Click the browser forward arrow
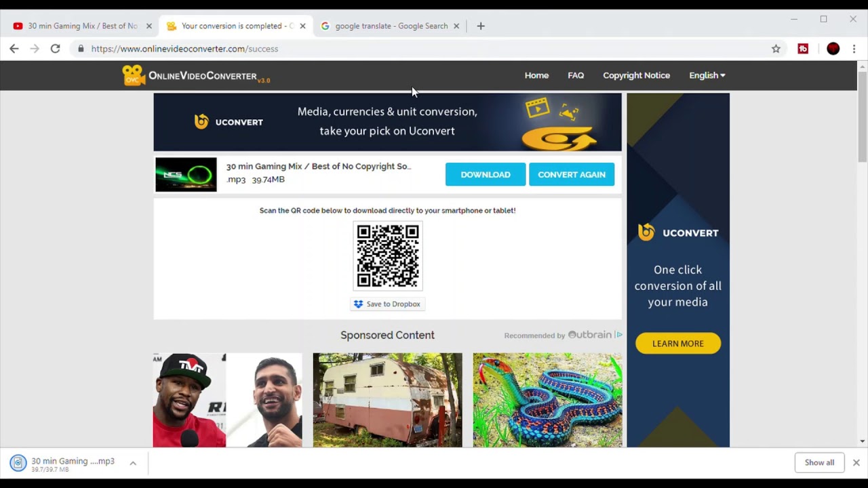Image resolution: width=868 pixels, height=488 pixels. point(35,49)
